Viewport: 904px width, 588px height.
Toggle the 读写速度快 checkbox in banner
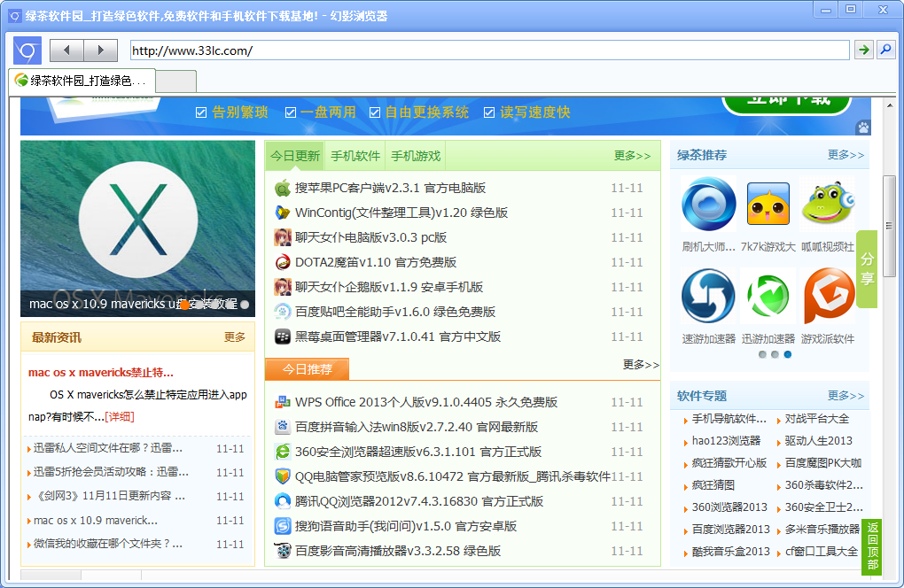(489, 112)
